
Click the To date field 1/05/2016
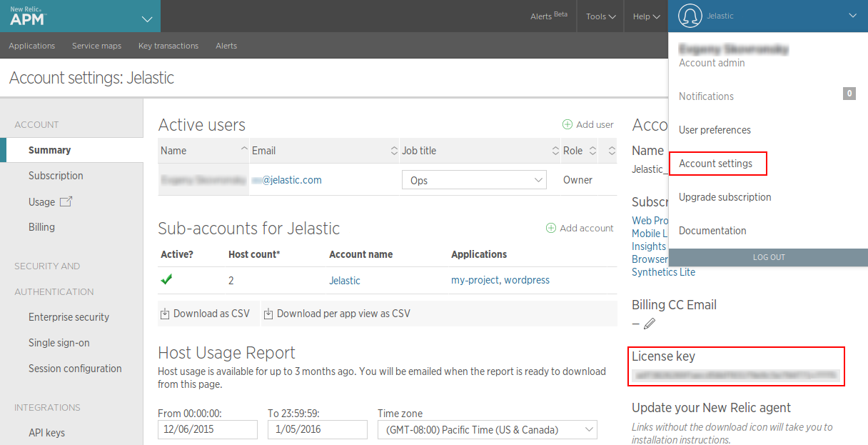click(x=318, y=429)
